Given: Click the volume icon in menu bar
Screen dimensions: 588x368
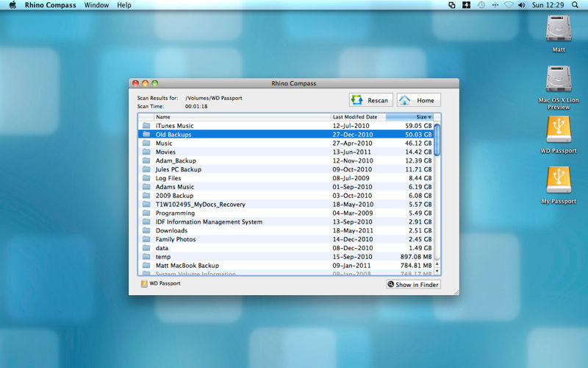Looking at the screenshot, I should [521, 5].
